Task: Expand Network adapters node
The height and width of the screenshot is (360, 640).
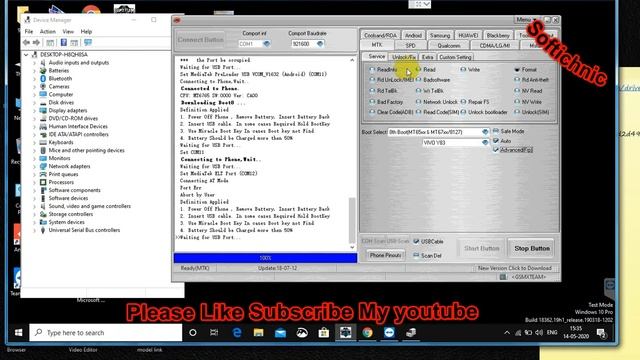Action: point(34,167)
